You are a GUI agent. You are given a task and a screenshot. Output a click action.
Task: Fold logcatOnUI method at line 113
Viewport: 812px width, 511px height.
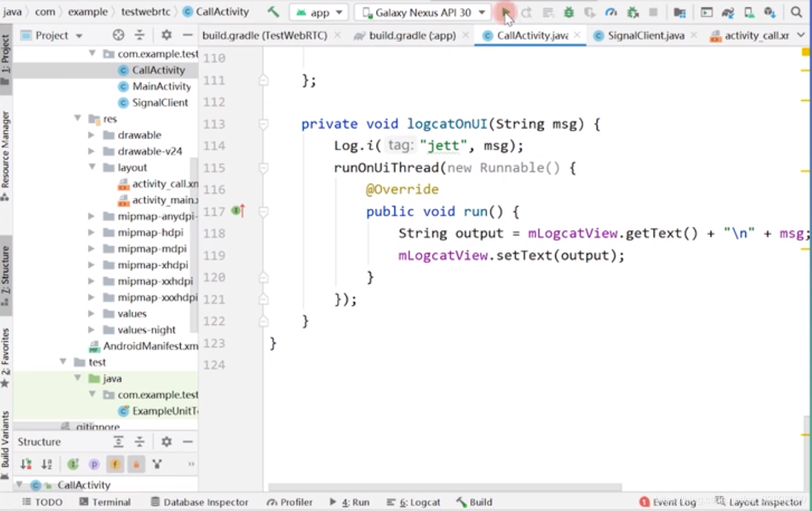click(x=263, y=124)
